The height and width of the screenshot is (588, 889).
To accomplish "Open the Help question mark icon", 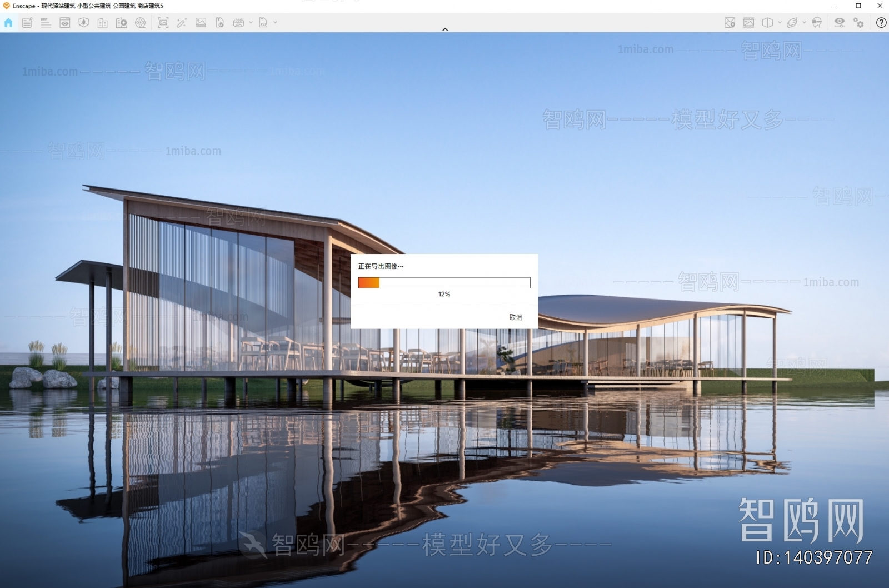I will pos(881,23).
